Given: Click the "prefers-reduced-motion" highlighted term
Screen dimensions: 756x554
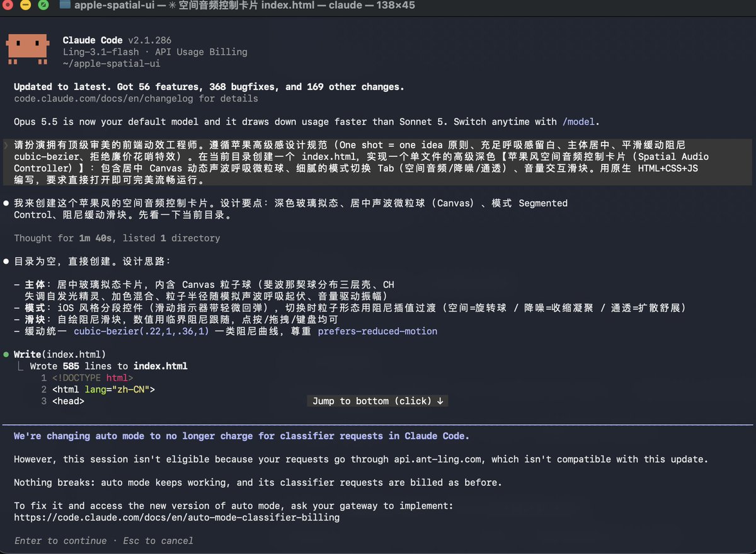Looking at the screenshot, I should tap(377, 331).
